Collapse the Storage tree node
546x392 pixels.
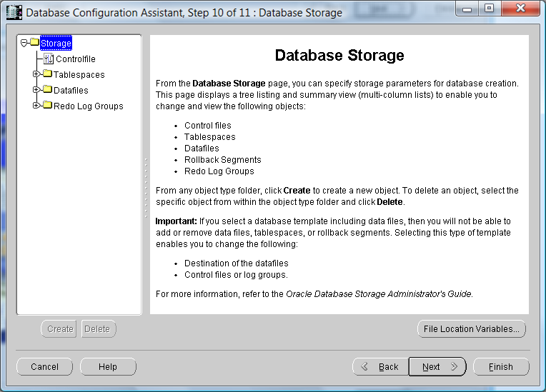24,43
